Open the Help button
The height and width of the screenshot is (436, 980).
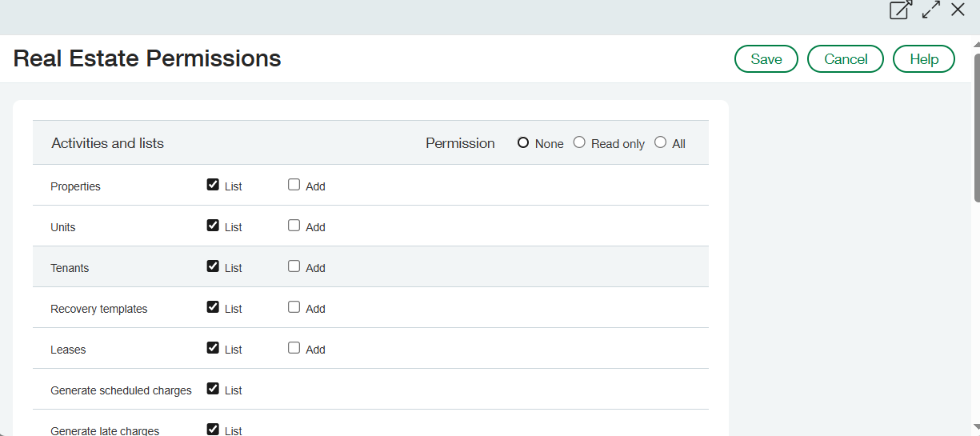pos(924,59)
